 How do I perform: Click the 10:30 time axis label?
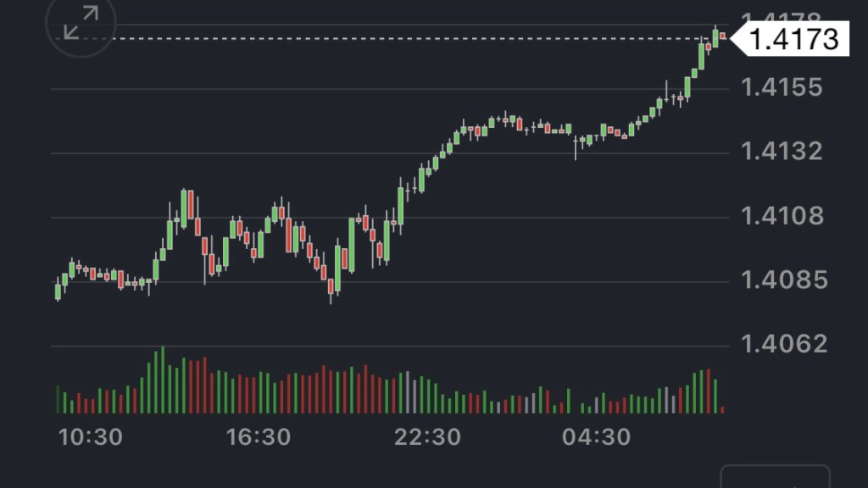(x=90, y=437)
